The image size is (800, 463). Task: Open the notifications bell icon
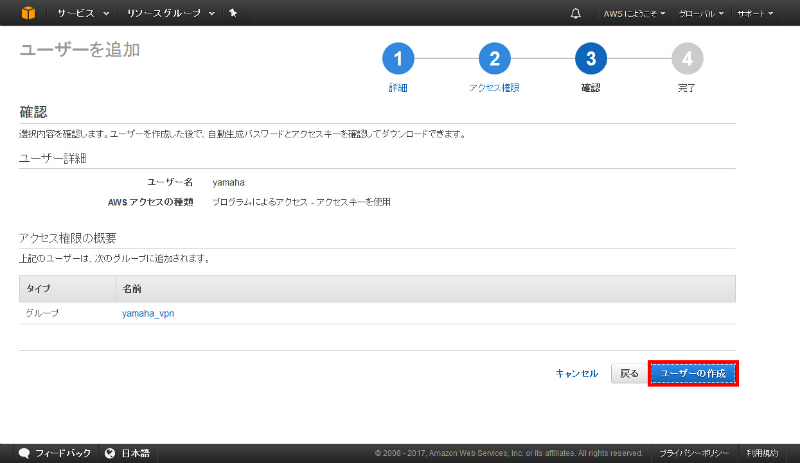[x=576, y=13]
